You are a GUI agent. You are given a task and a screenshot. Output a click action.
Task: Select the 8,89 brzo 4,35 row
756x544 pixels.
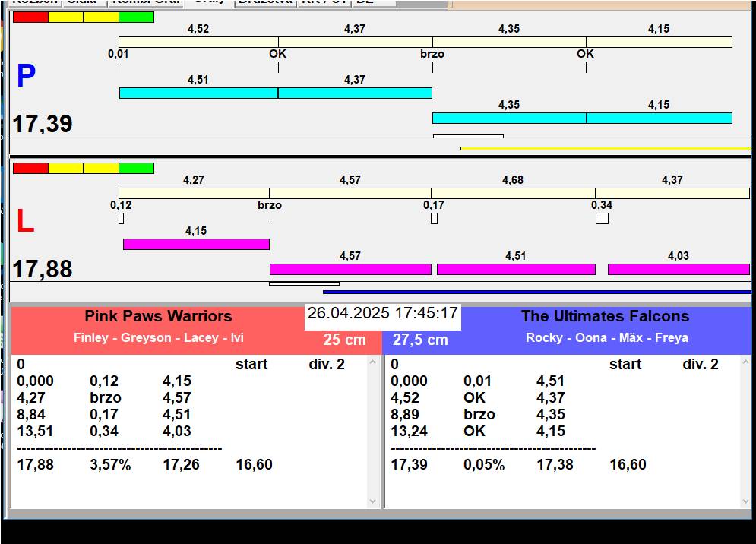(x=478, y=414)
